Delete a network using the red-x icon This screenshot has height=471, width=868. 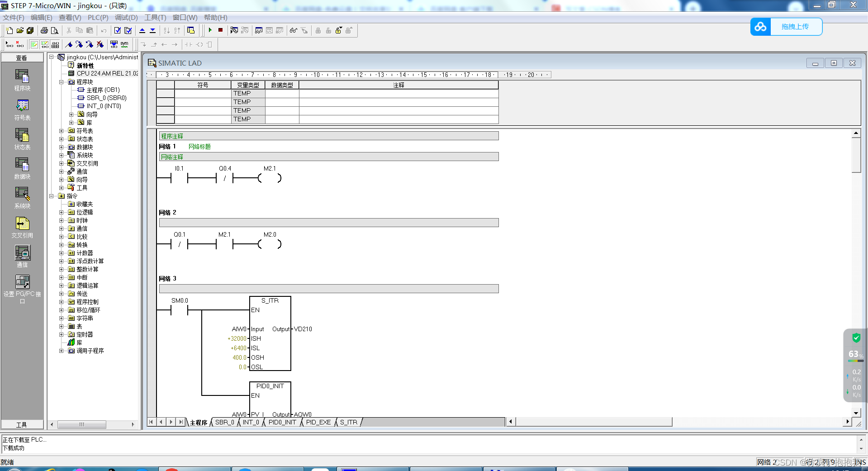tap(19, 44)
